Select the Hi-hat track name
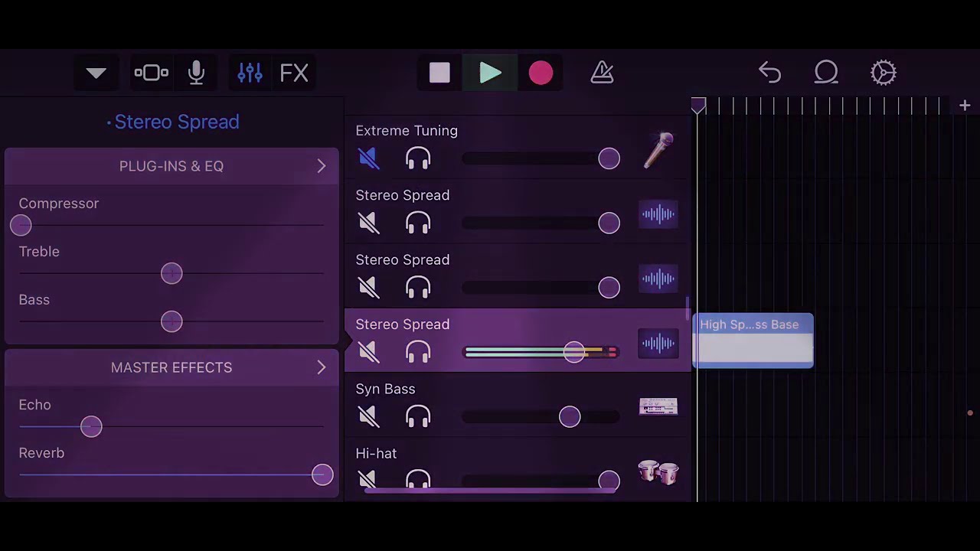This screenshot has width=980, height=551. point(376,454)
